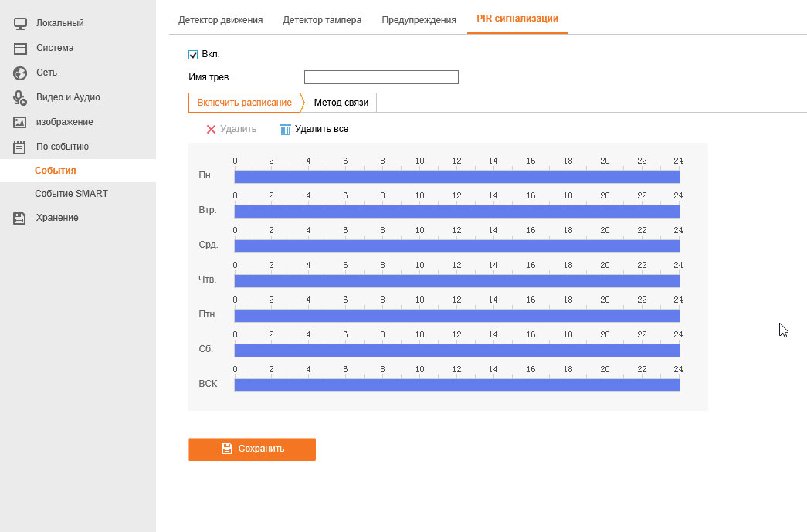
Task: Click the Network globe icon
Action: pyautogui.click(x=21, y=73)
